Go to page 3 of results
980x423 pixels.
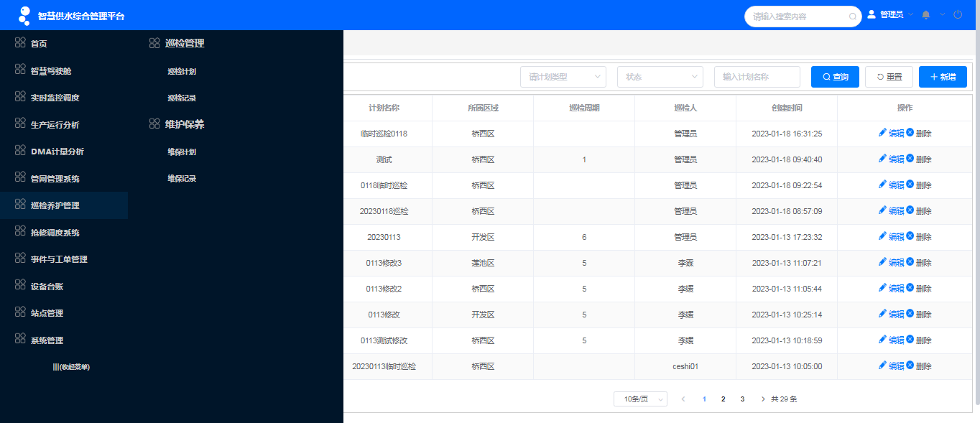[742, 399]
